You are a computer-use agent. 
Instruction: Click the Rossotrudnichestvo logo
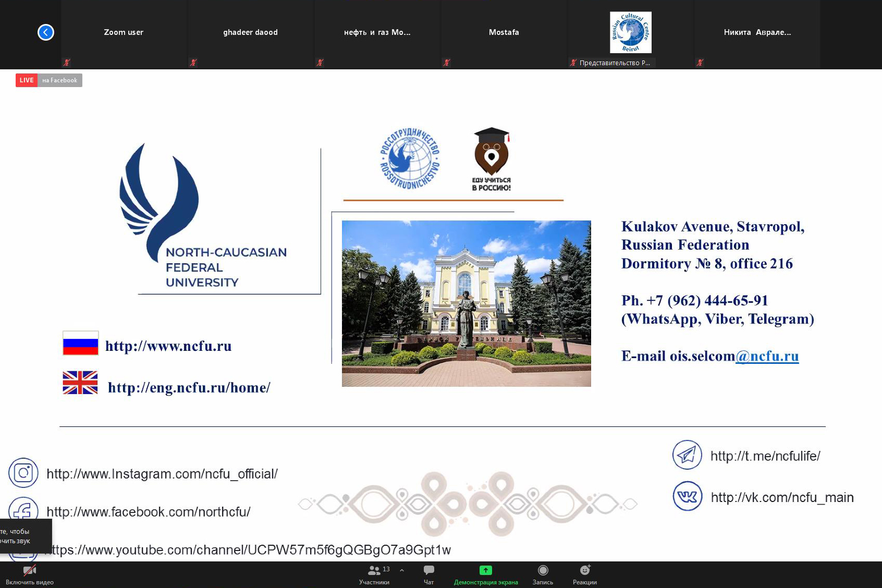coord(410,158)
